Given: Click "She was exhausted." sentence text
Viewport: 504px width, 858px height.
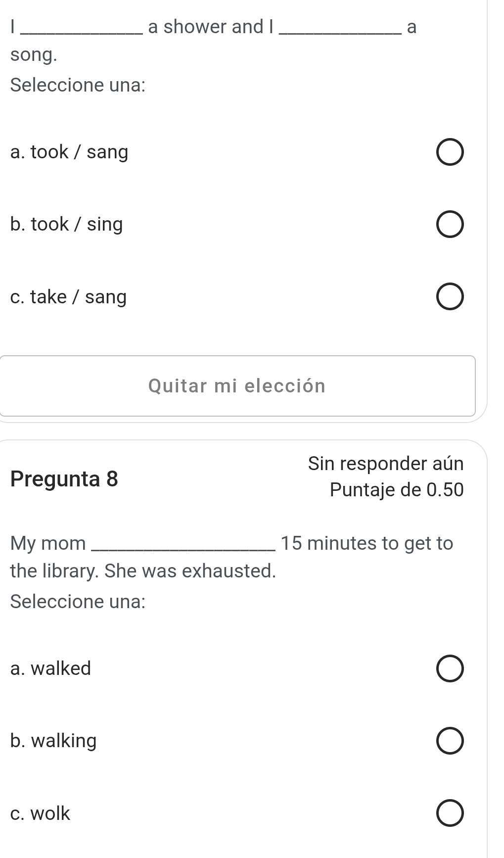Looking at the screenshot, I should pos(190,571).
